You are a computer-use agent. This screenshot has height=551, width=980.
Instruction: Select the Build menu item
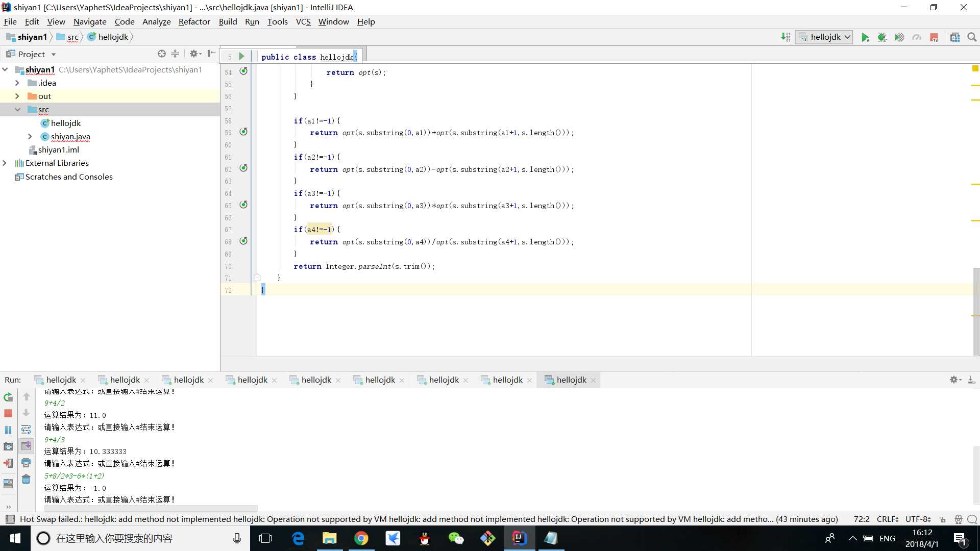tap(228, 21)
